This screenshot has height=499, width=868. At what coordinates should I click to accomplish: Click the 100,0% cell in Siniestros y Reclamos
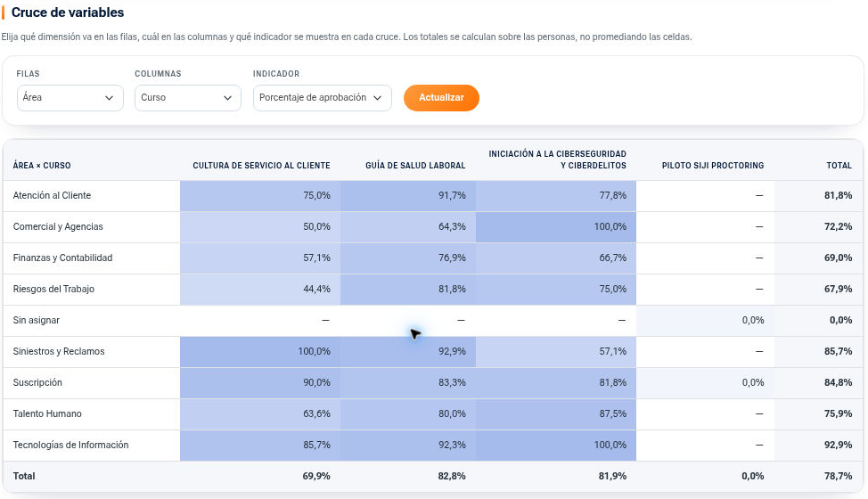pyautogui.click(x=260, y=352)
